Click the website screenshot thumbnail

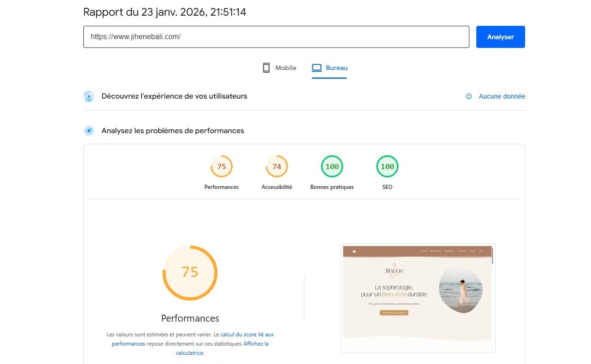pyautogui.click(x=418, y=298)
